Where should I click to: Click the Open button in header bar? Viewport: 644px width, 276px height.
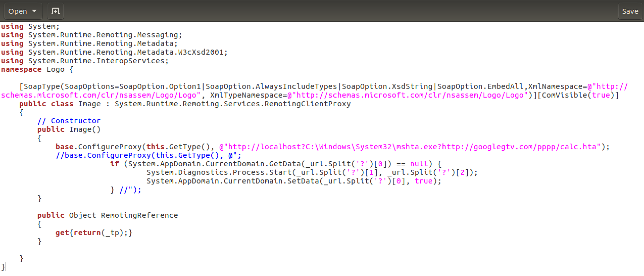[17, 11]
